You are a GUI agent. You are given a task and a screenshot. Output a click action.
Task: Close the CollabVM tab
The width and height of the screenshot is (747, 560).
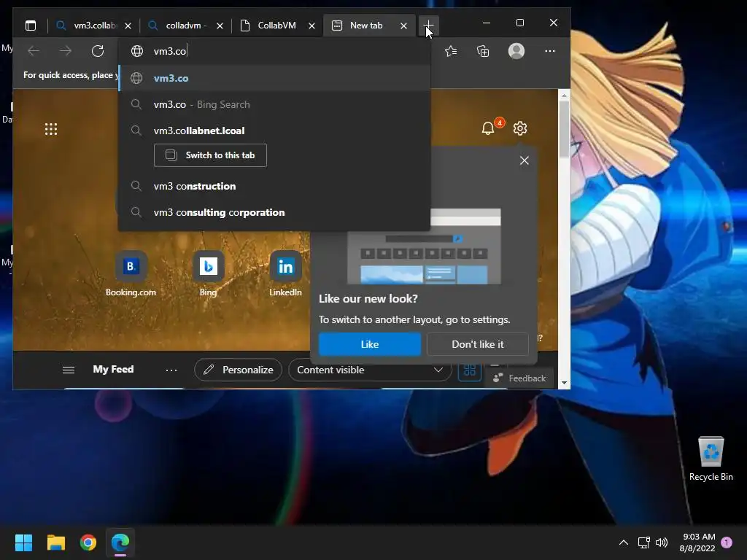(311, 26)
